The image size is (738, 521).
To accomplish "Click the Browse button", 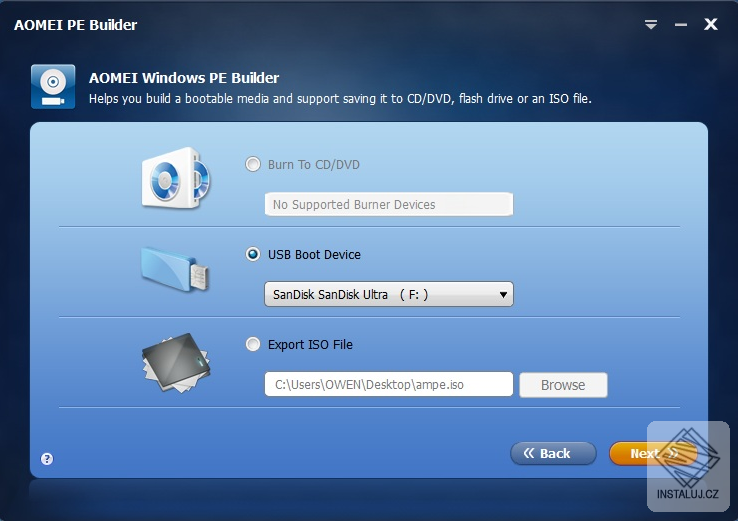I will [x=563, y=385].
